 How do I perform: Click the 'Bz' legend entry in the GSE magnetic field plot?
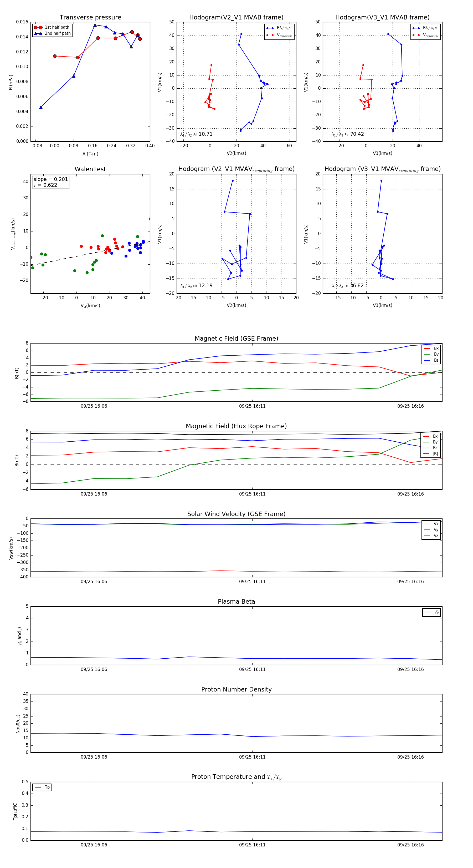(431, 360)
